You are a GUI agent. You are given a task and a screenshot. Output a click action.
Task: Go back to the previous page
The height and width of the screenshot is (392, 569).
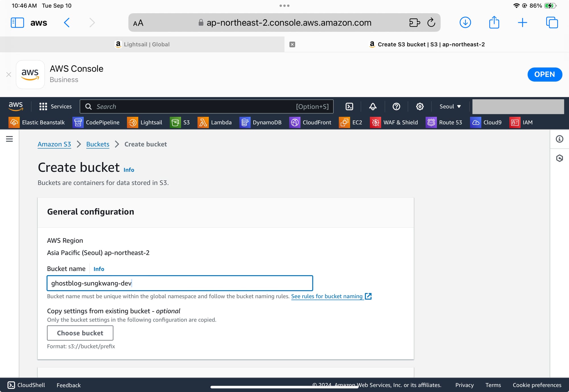coord(67,22)
